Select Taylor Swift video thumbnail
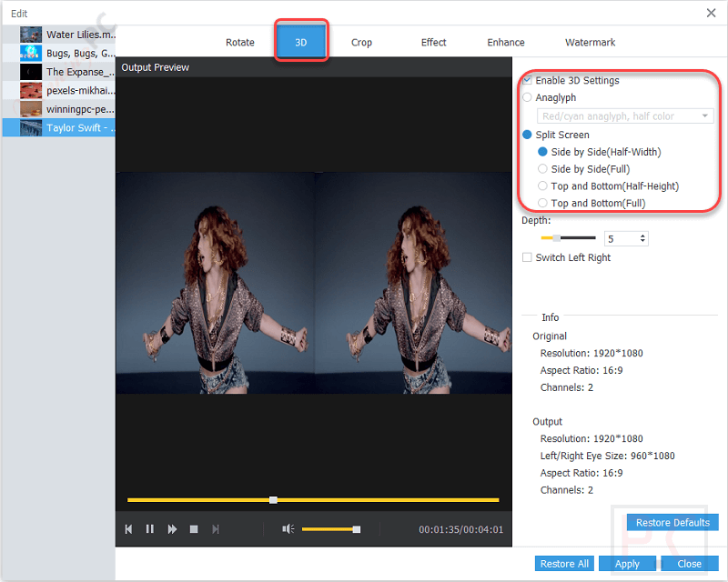Screen dimensions: 728x582 coord(31,127)
